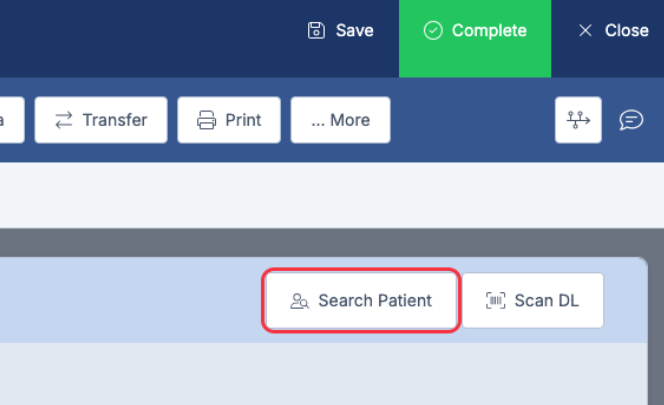Click the Transfer arrows icon
Viewport: 664px width, 405px height.
pos(64,120)
